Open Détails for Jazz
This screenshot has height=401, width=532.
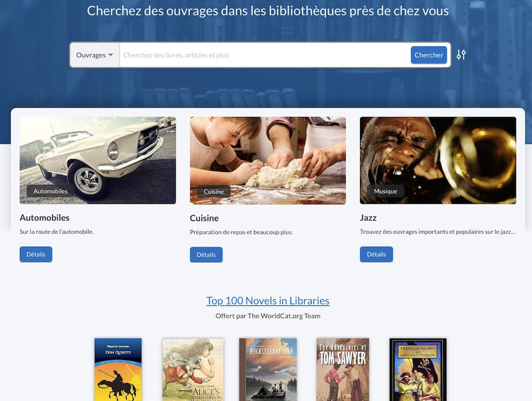pos(376,255)
